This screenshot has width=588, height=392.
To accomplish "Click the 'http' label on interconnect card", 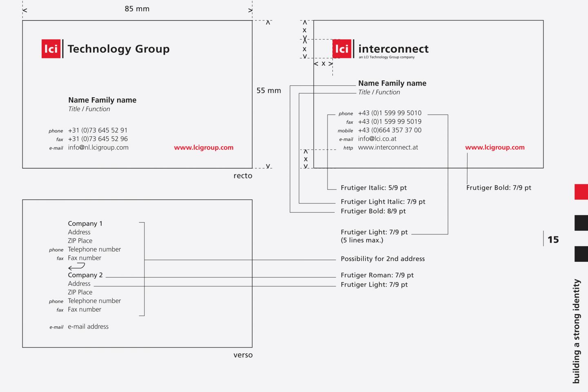I will (x=348, y=148).
